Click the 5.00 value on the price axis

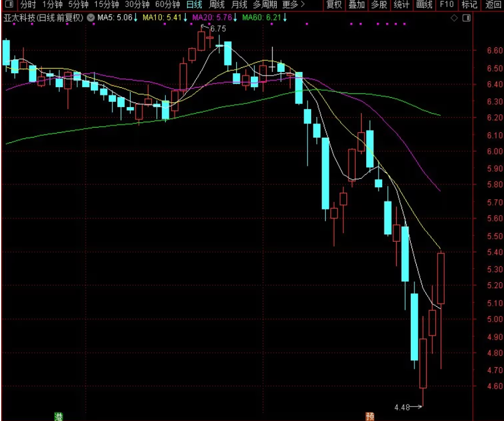pos(495,319)
